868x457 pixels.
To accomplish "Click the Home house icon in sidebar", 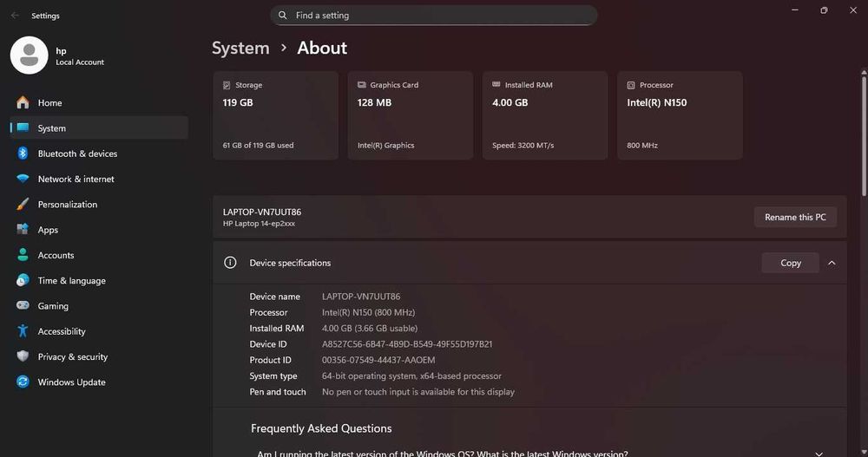I will 23,102.
